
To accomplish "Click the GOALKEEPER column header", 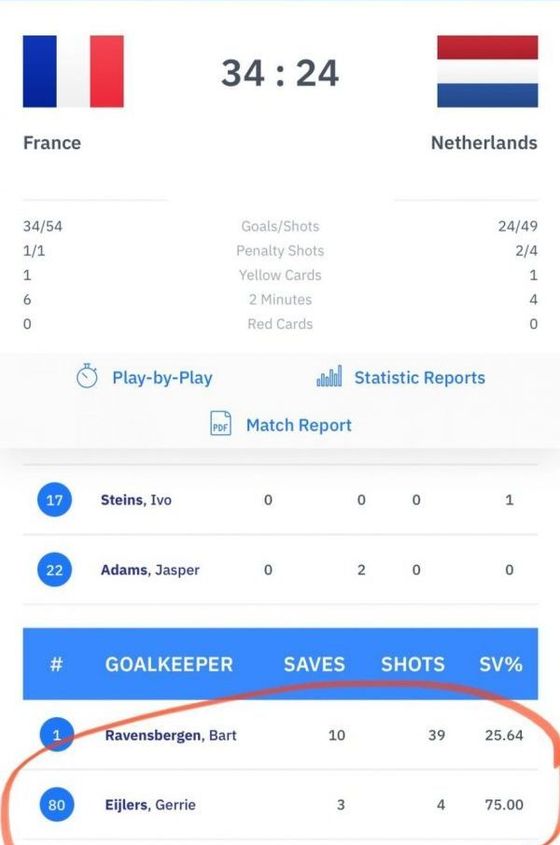I will pos(169,664).
